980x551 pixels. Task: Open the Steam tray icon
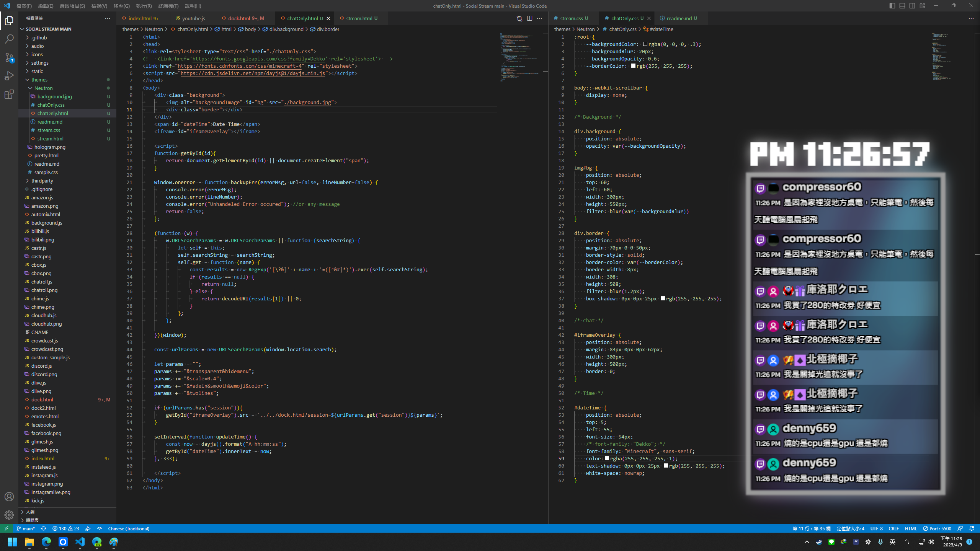coord(819,542)
